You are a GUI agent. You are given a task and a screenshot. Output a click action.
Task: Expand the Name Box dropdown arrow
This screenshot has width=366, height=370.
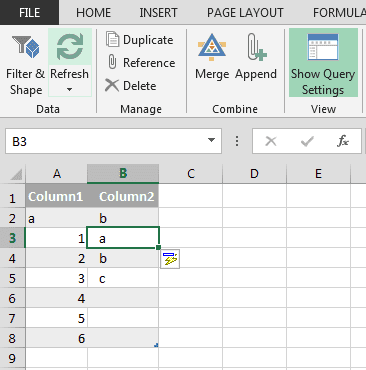(211, 140)
